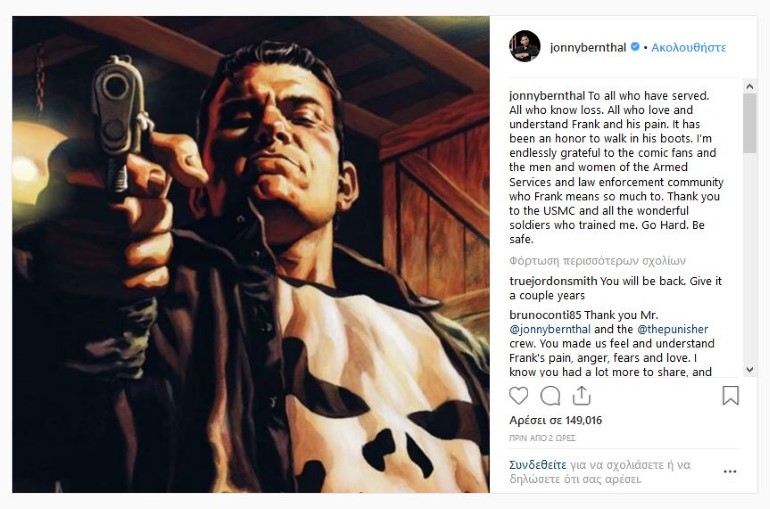Click the comments scrollbar down arrow
The height and width of the screenshot is (509, 770).
[x=749, y=370]
